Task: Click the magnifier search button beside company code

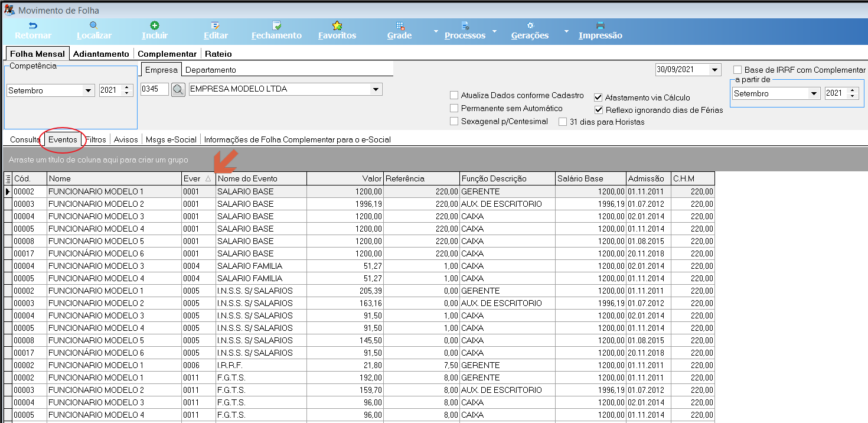Action: pyautogui.click(x=178, y=90)
